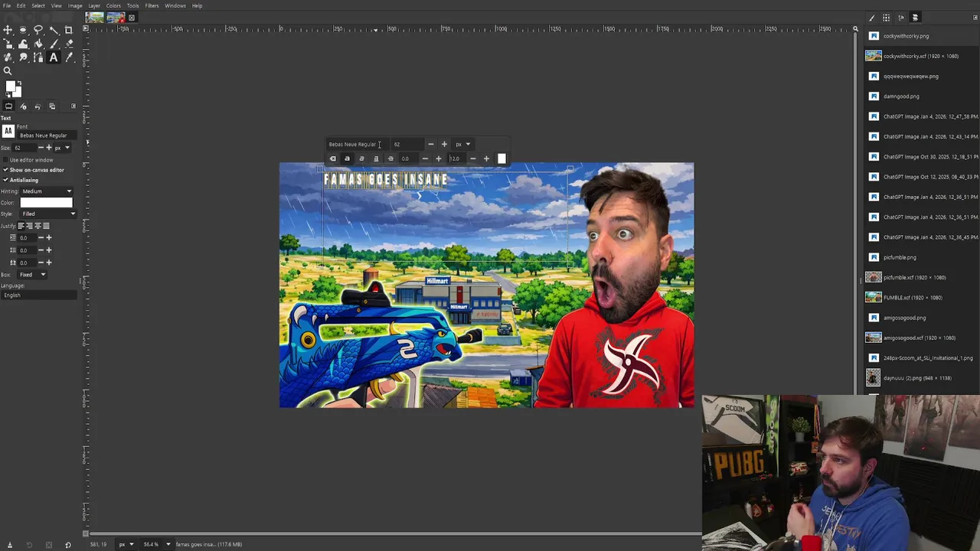980x551 pixels.
Task: Select the Heal tool
Action: 8,57
